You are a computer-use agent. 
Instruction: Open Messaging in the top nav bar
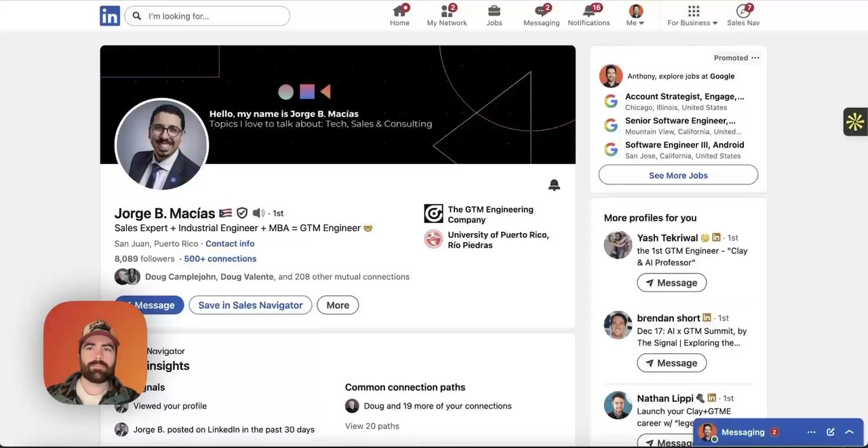pos(541,16)
